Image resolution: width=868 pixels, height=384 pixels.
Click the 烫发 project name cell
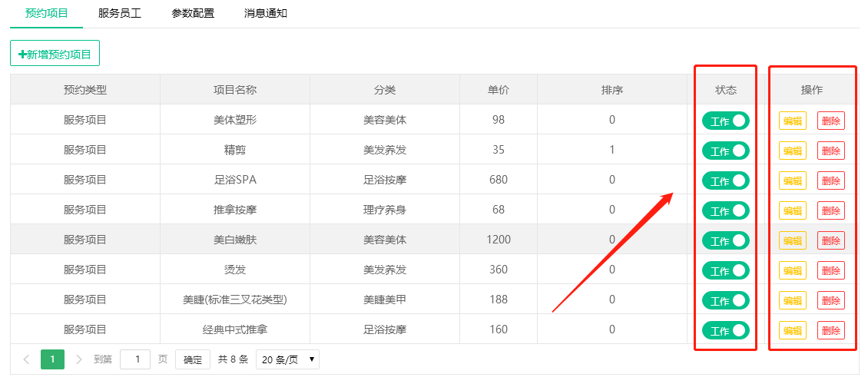pyautogui.click(x=235, y=269)
